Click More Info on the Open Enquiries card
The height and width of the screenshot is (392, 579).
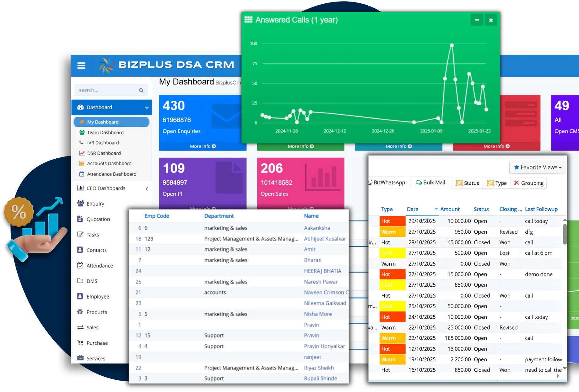click(x=203, y=146)
